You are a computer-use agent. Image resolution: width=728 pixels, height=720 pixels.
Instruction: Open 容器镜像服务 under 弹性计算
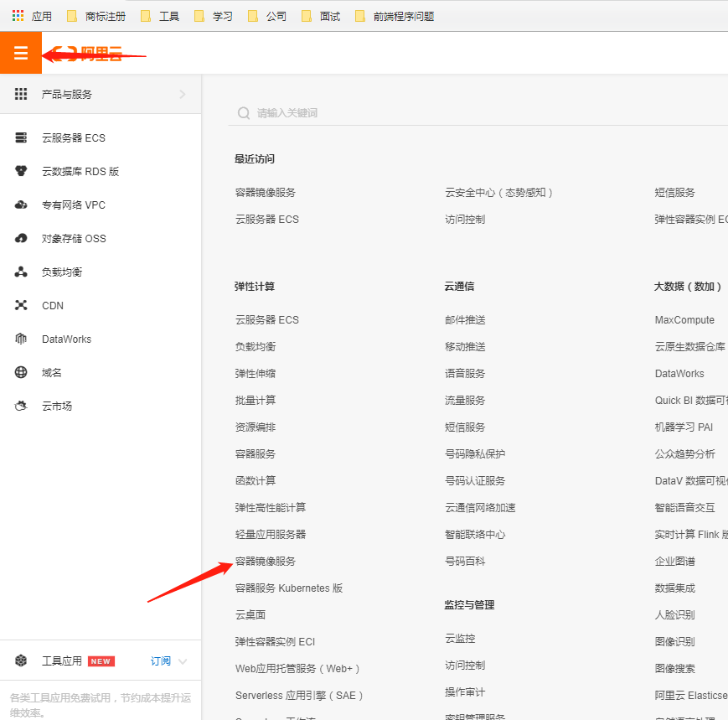(265, 561)
